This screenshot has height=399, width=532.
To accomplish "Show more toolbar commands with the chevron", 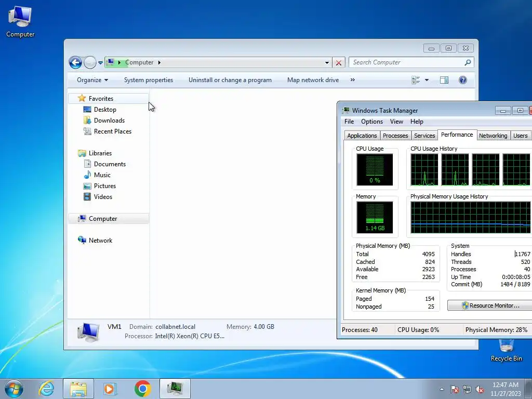I will [353, 80].
